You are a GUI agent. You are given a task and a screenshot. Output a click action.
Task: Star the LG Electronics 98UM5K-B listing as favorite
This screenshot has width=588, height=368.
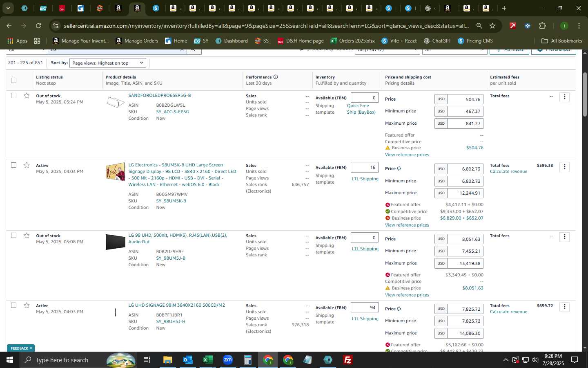tap(27, 165)
